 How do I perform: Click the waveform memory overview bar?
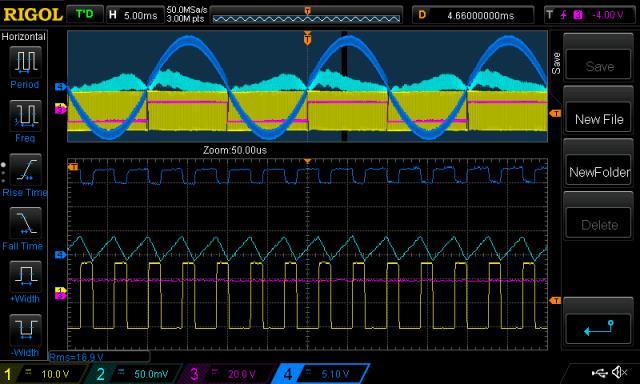307,16
